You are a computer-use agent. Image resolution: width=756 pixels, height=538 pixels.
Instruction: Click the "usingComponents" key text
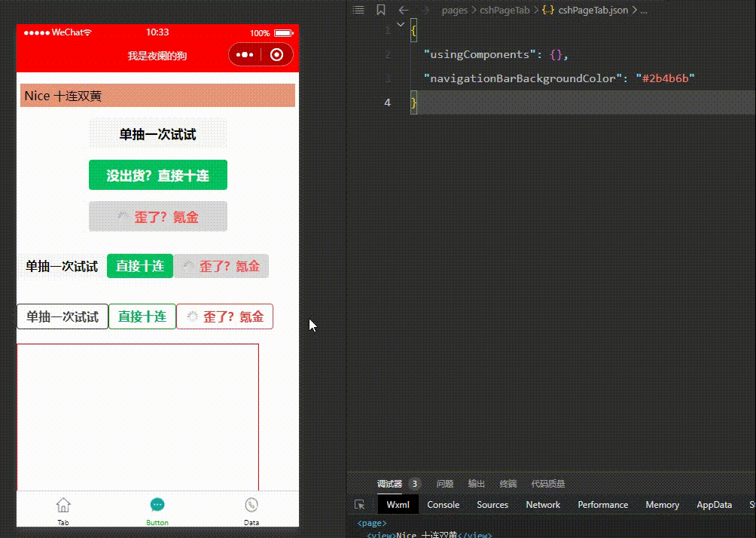[479, 54]
